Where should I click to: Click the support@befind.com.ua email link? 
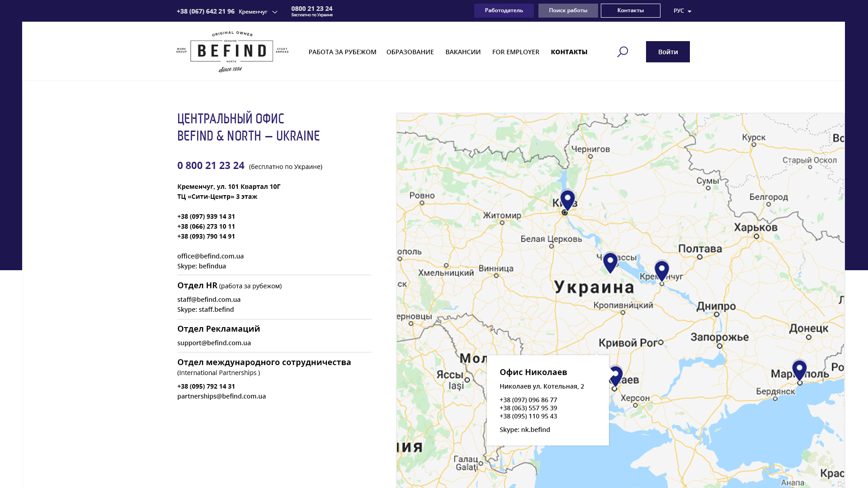tap(214, 343)
